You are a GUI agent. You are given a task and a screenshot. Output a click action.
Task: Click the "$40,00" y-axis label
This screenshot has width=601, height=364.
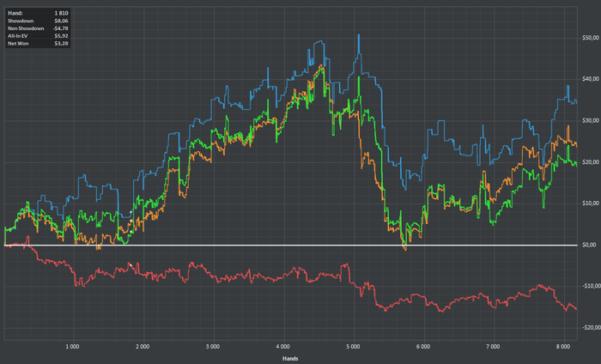[591, 79]
